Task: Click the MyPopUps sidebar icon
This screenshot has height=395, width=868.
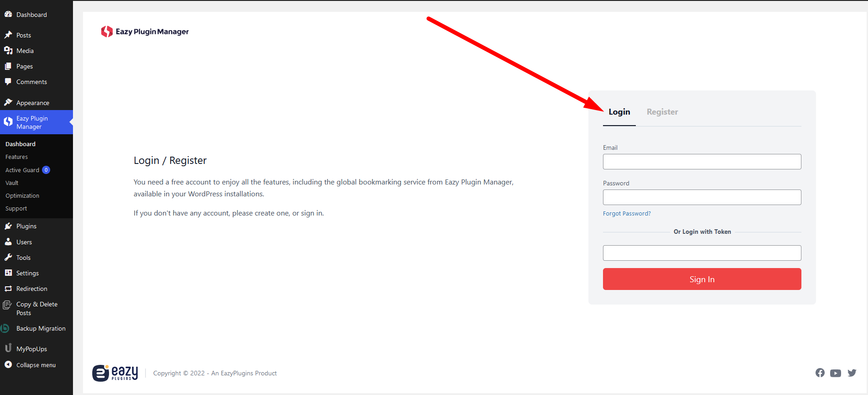Action: pos(8,348)
